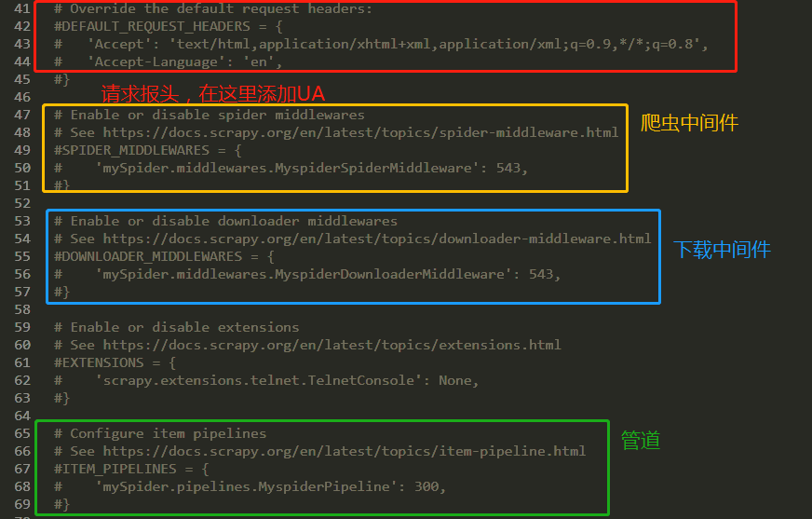The image size is (812, 519).
Task: Click the '#ITEM_PIPELINES = {' line
Action: (x=131, y=469)
